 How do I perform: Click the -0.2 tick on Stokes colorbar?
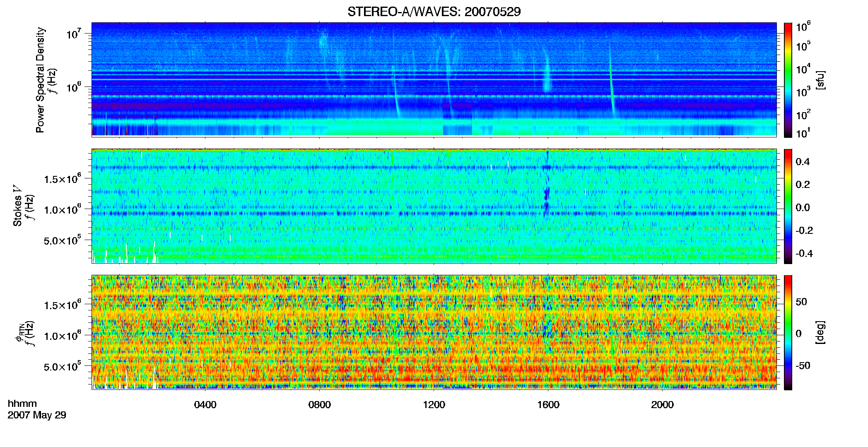(804, 231)
